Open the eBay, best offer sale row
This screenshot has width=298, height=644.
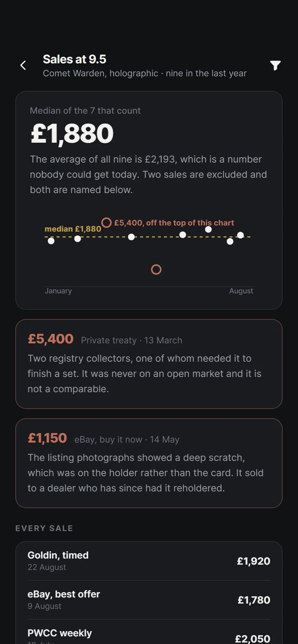(x=149, y=600)
